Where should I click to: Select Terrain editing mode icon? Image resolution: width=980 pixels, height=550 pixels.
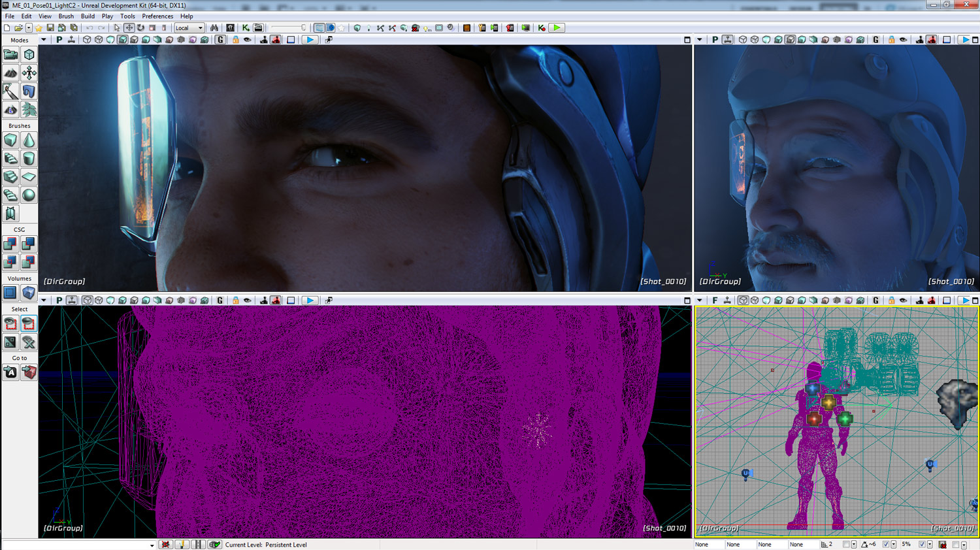click(x=10, y=73)
